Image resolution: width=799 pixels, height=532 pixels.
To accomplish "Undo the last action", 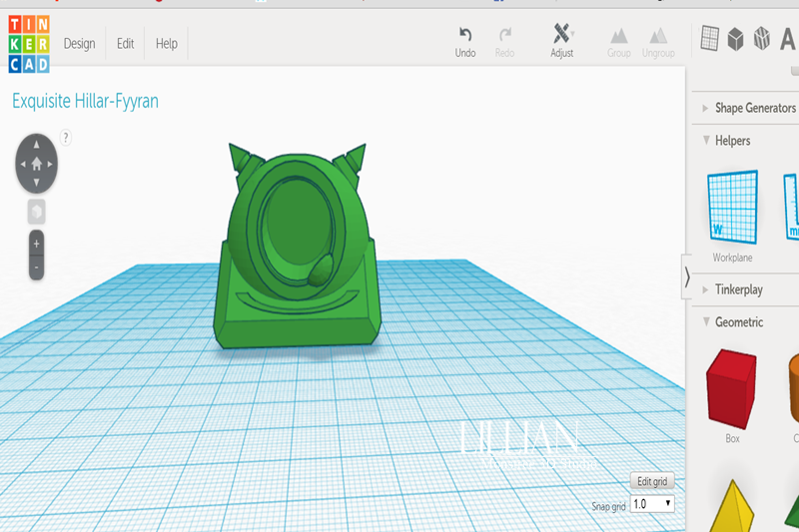I will coord(464,42).
